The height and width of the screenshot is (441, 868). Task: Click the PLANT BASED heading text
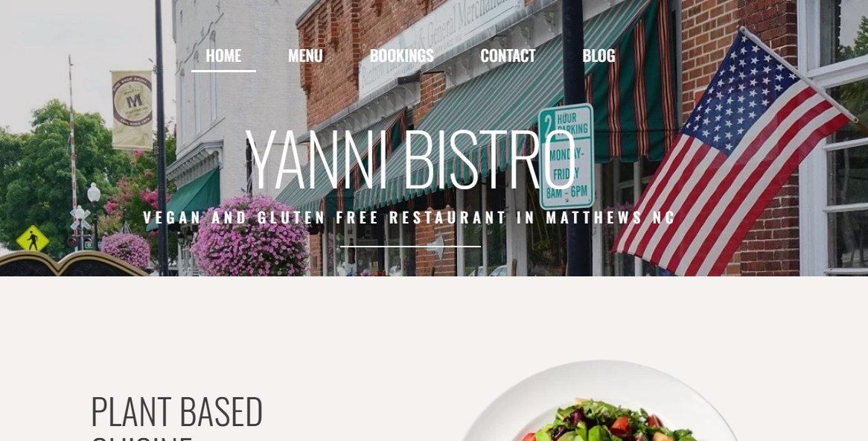tap(176, 411)
